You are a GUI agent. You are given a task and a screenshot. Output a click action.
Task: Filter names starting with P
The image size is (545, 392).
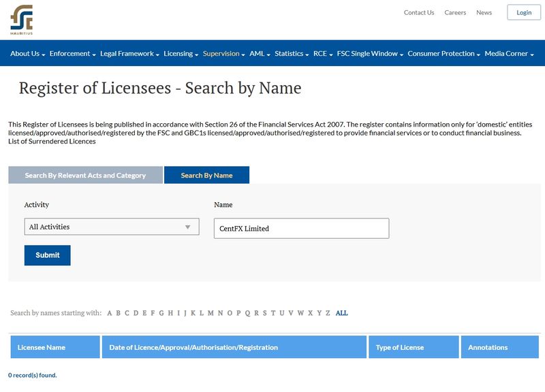[238, 313]
